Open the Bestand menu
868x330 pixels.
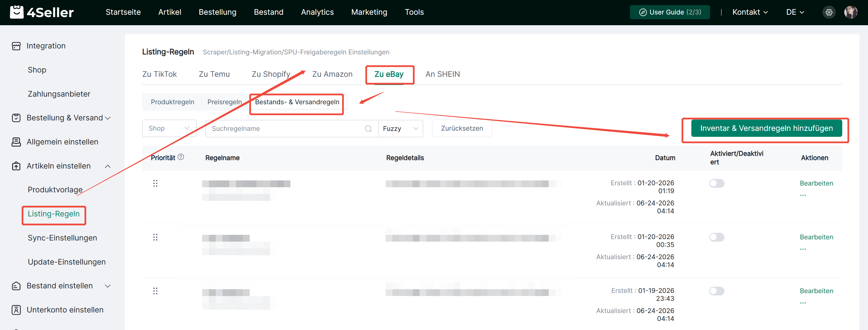tap(269, 12)
